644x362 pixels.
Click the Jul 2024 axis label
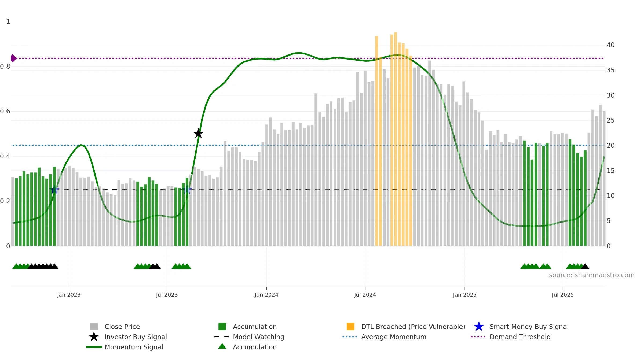(365, 295)
